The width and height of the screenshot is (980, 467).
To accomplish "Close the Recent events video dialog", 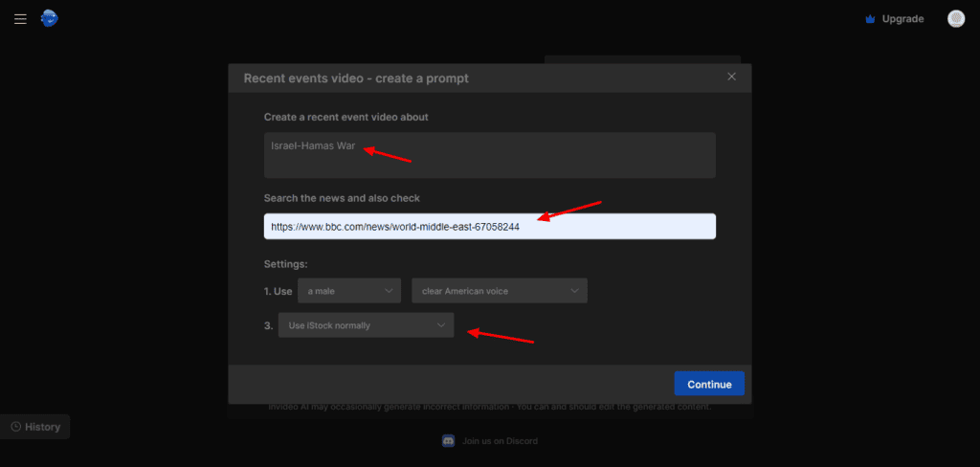I will tap(731, 77).
